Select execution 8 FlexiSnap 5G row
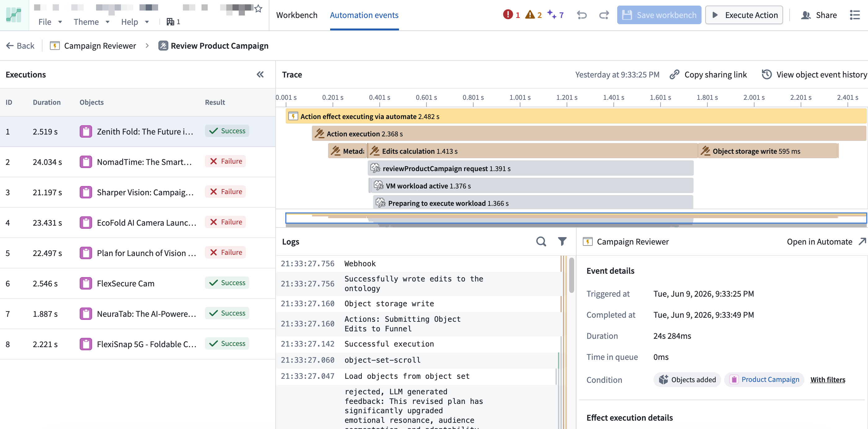This screenshot has height=429, width=868. pos(137,344)
